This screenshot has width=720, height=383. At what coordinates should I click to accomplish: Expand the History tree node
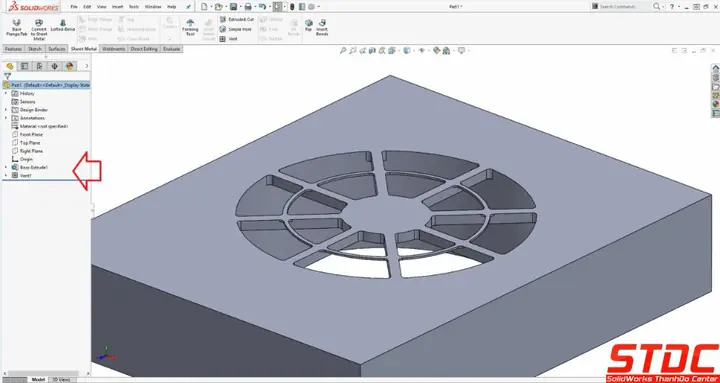(x=6, y=93)
